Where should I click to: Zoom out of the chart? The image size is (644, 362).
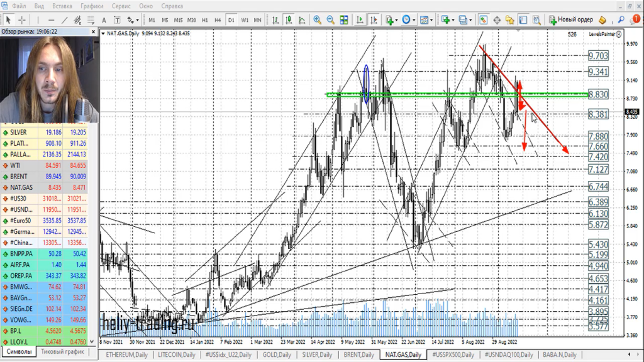coord(331,20)
